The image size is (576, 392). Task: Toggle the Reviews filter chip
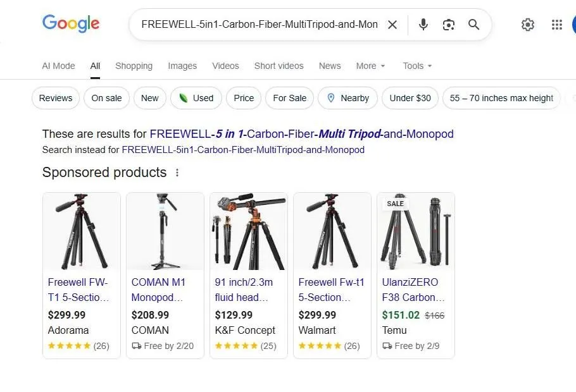coord(55,98)
